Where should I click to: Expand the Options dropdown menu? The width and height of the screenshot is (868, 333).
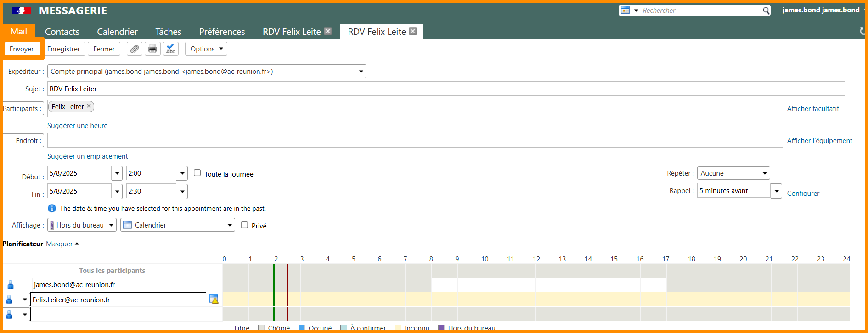click(x=206, y=49)
